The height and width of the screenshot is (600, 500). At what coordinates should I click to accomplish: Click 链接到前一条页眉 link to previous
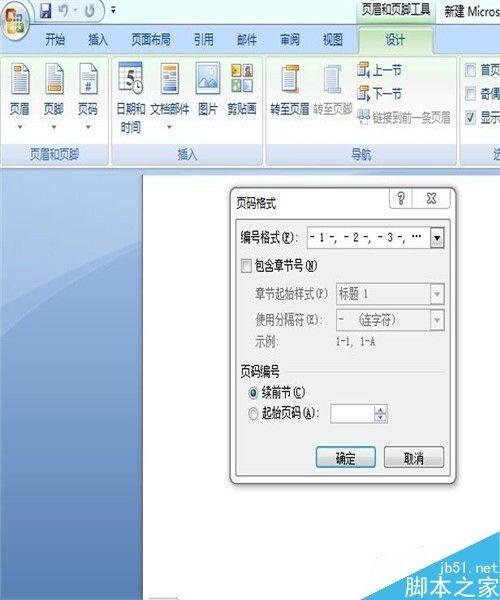(x=404, y=117)
